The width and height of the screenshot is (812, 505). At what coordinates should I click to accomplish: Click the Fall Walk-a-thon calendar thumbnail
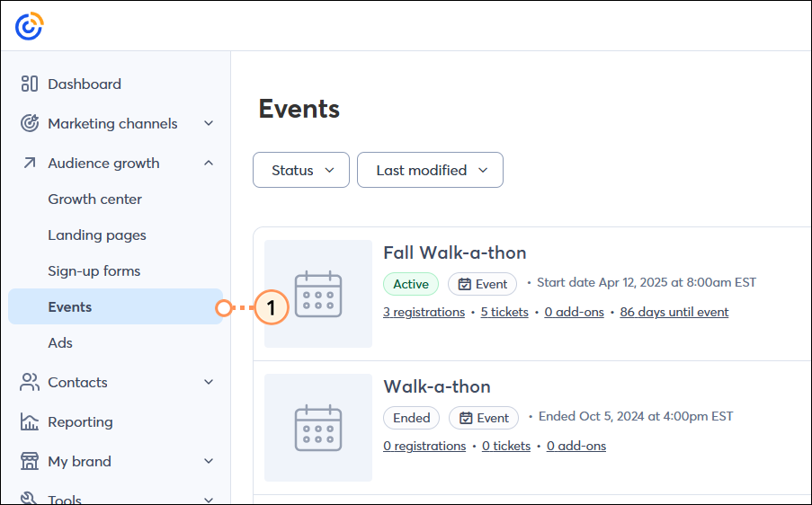(x=318, y=293)
